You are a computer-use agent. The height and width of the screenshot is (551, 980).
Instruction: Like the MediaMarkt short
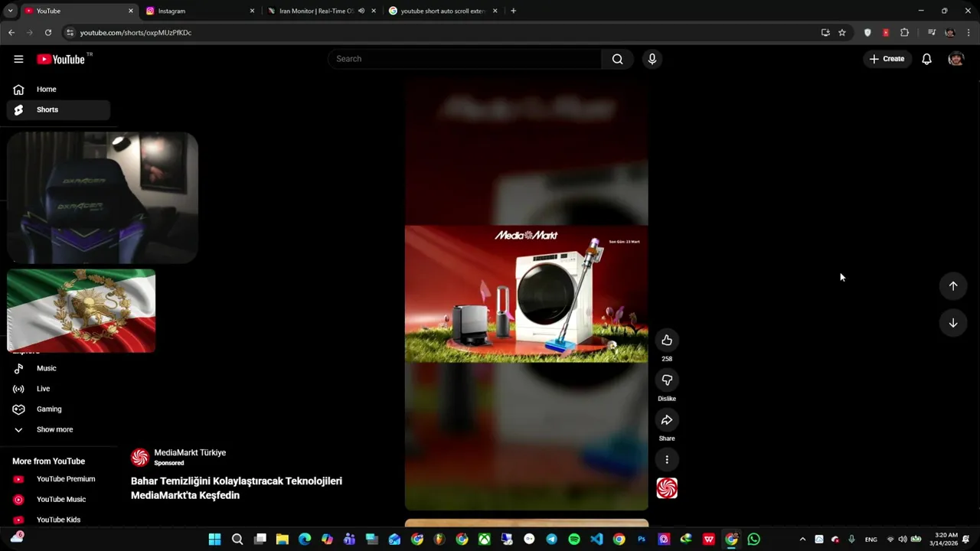point(667,341)
